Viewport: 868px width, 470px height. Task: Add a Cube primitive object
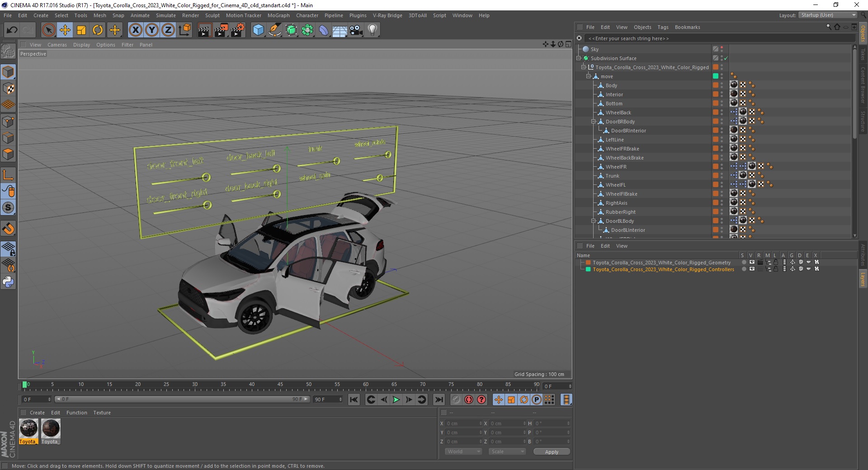(258, 30)
